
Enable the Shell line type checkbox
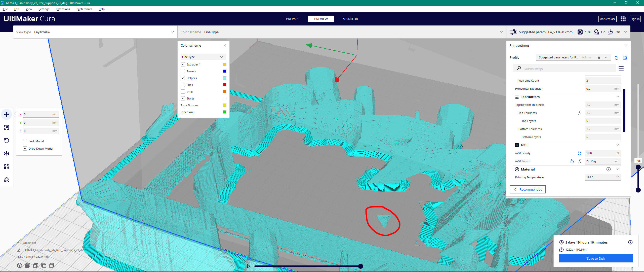(183, 85)
